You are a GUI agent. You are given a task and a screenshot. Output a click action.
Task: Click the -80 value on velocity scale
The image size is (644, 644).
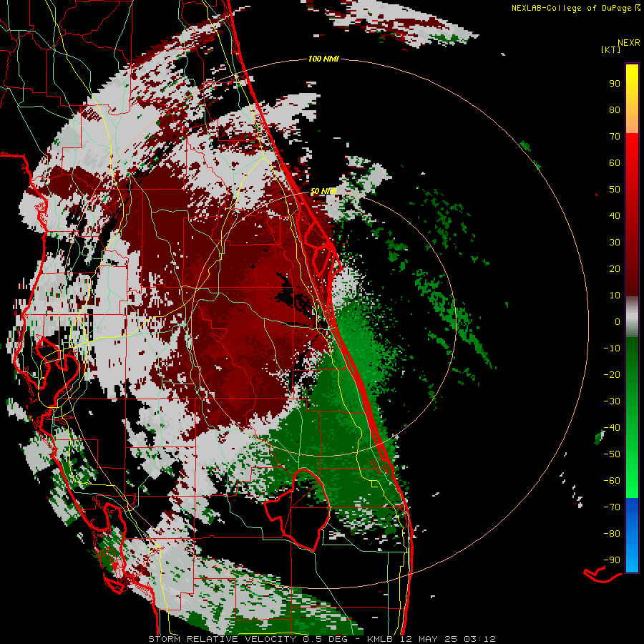point(612,534)
